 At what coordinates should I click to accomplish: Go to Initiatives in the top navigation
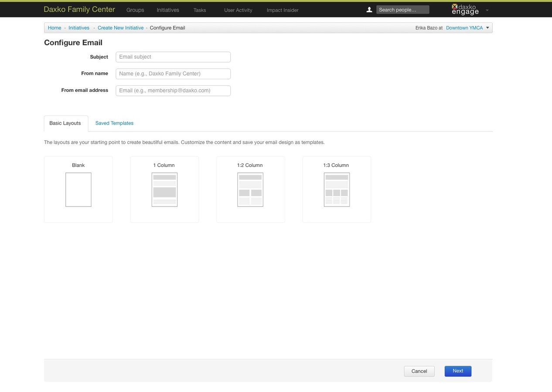168,10
